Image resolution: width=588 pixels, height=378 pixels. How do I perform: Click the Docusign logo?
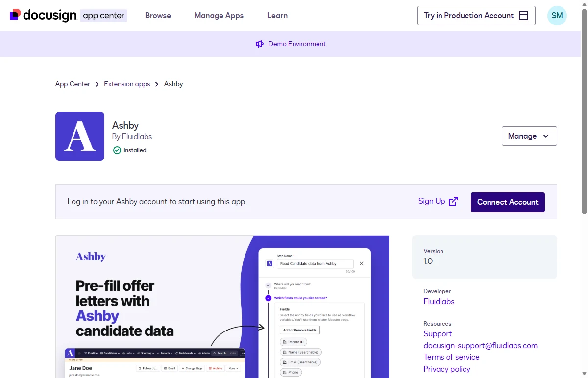point(43,15)
